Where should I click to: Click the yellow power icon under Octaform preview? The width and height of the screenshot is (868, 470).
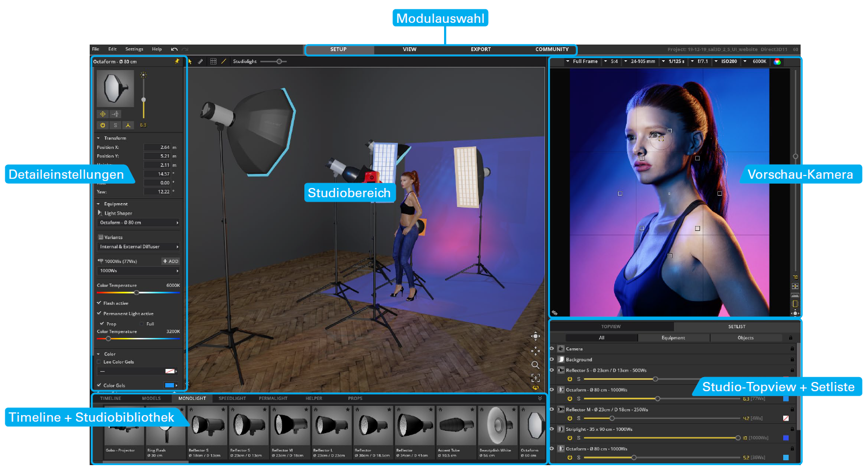[x=103, y=125]
